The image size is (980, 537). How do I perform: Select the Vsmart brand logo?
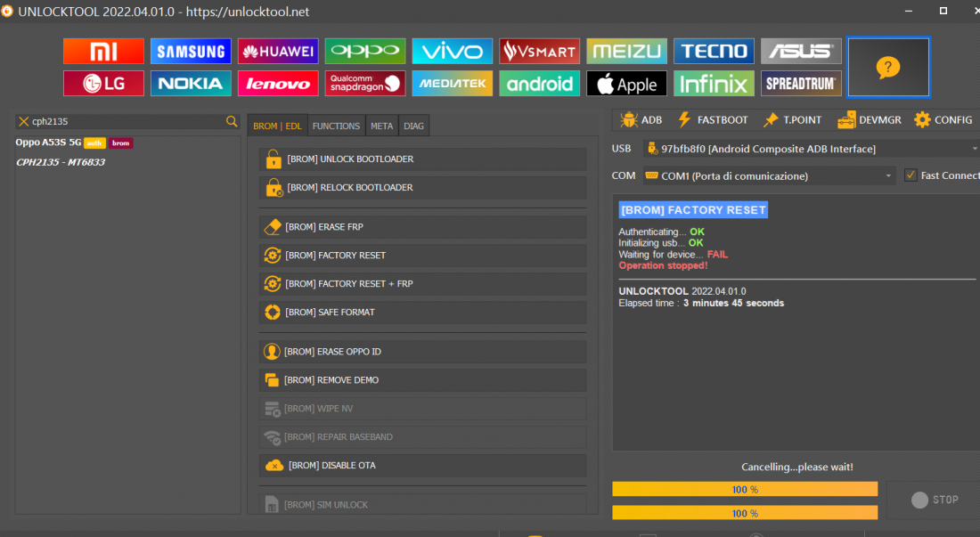(539, 51)
